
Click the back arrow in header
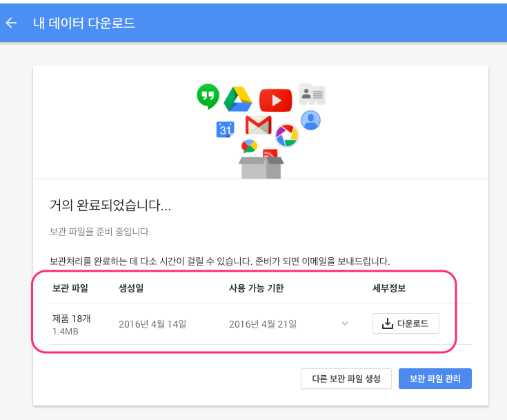[11, 23]
